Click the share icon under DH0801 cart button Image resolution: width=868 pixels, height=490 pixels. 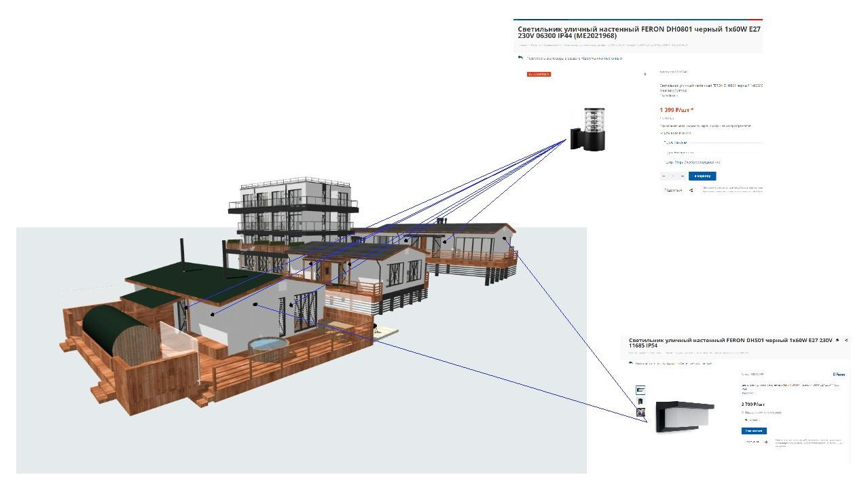[x=691, y=191]
